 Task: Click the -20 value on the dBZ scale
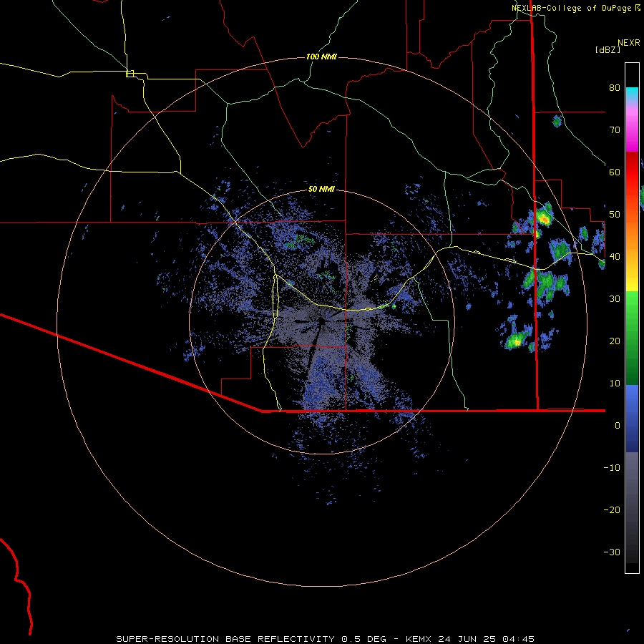(612, 509)
